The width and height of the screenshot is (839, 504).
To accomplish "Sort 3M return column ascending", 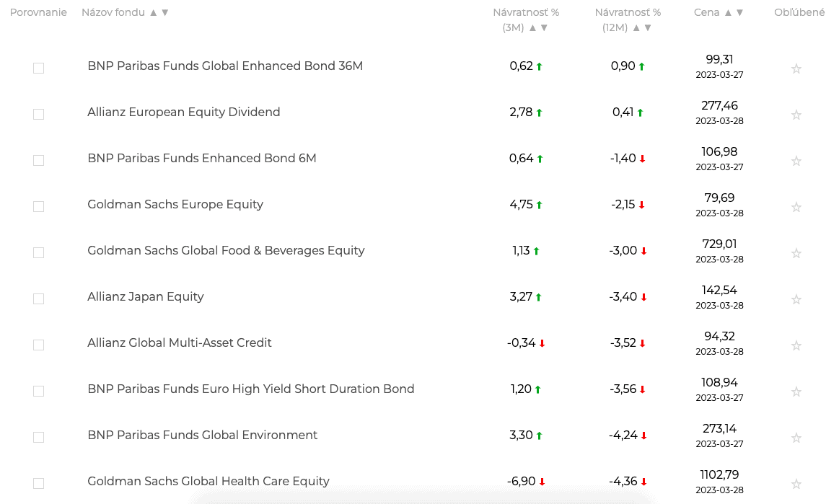I will (532, 28).
